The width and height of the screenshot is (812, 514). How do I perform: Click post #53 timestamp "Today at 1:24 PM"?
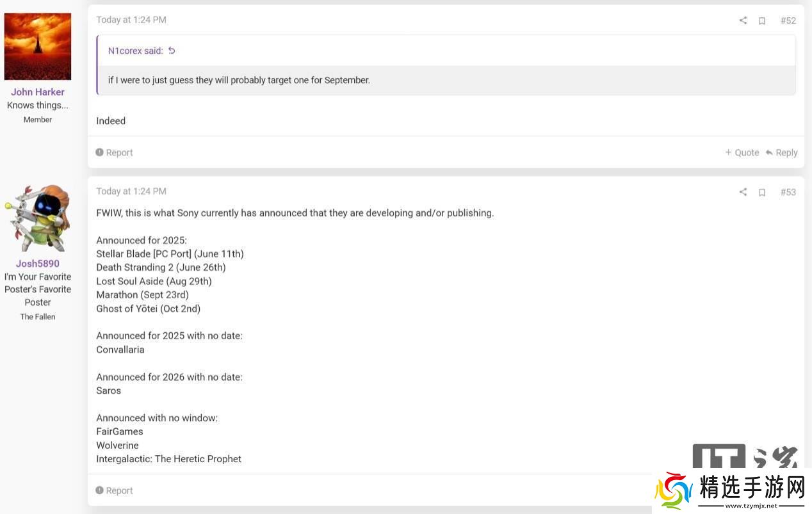point(131,191)
